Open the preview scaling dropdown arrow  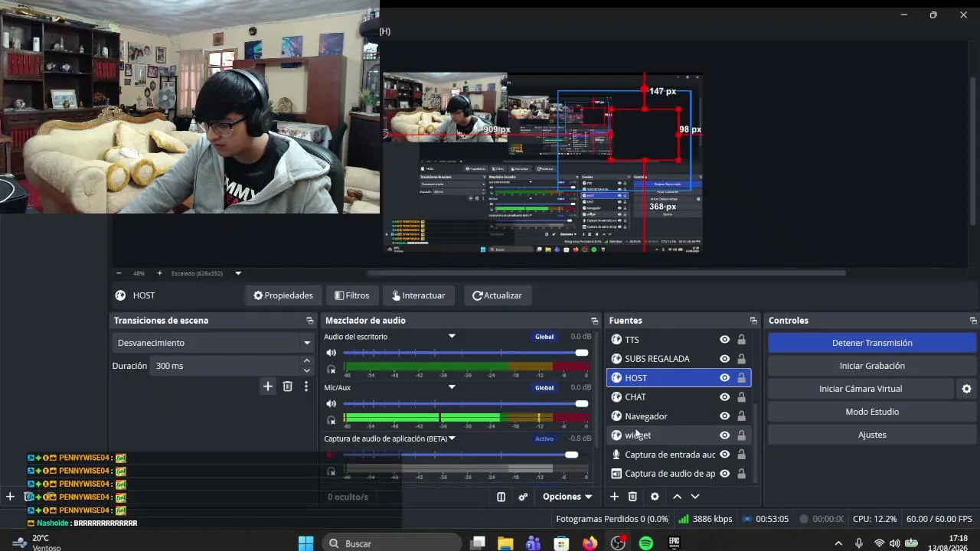[x=238, y=273]
